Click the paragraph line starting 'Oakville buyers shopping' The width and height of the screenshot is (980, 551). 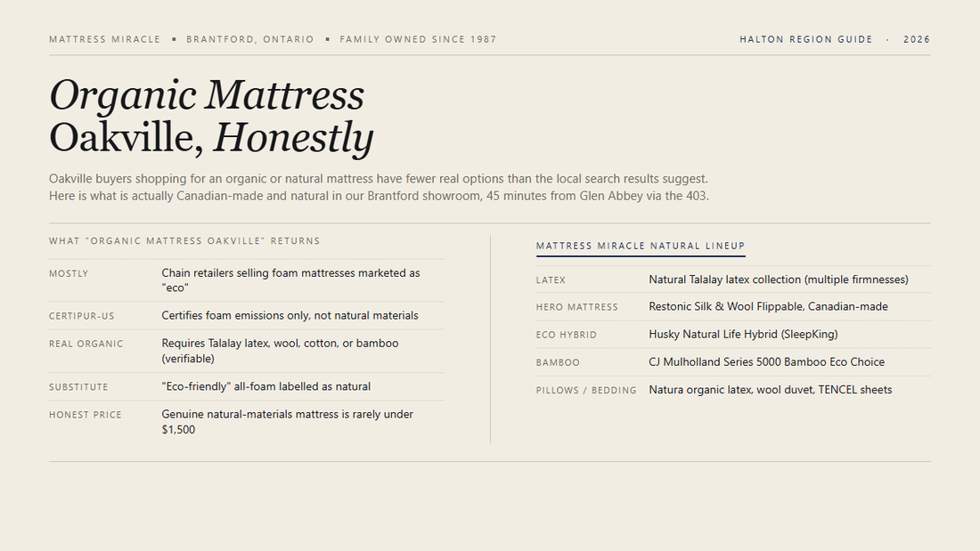(378, 179)
